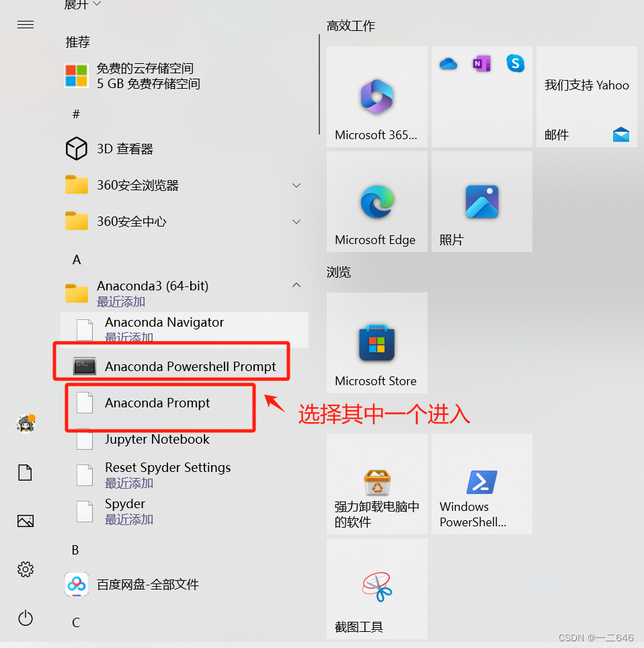
Task: Open the 照片 photos tile
Action: click(482, 202)
